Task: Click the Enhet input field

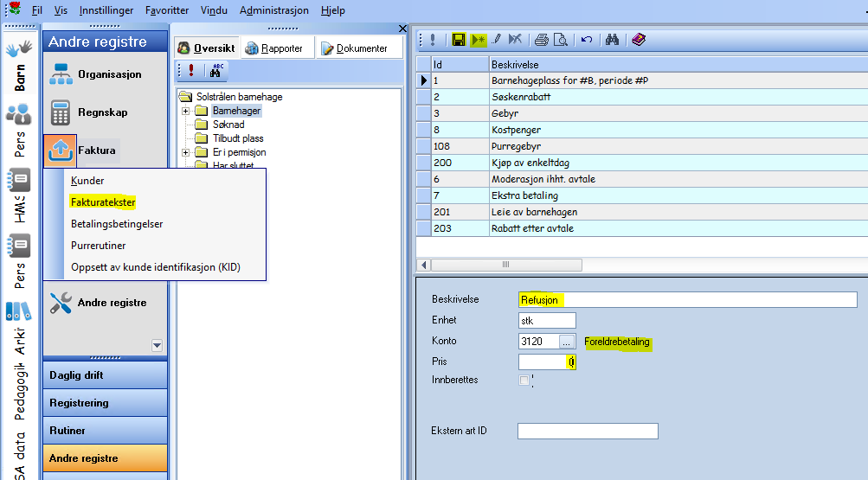Action: pos(547,321)
